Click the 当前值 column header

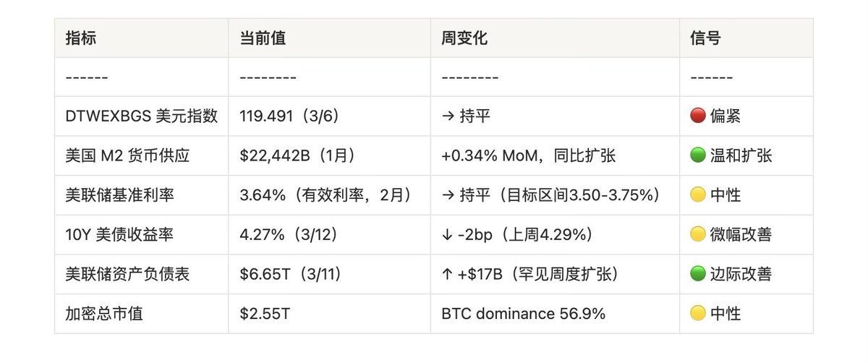click(x=263, y=38)
